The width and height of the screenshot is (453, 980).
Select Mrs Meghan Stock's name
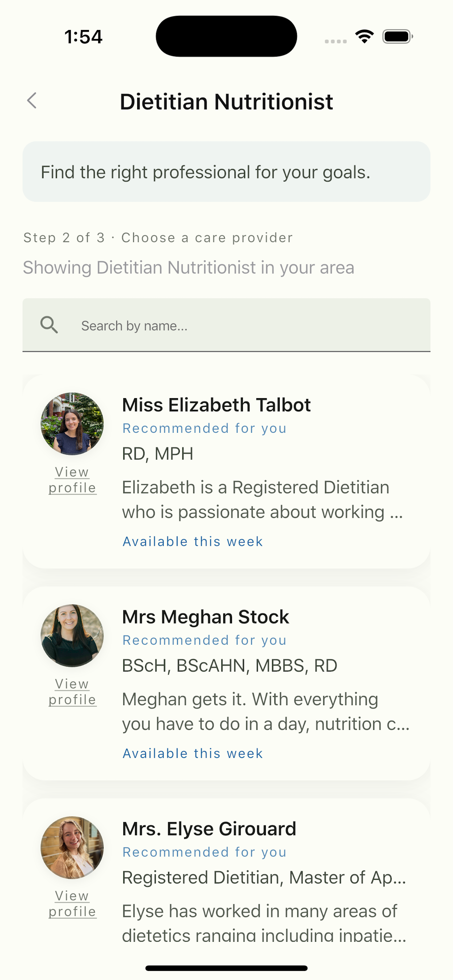pyautogui.click(x=206, y=617)
